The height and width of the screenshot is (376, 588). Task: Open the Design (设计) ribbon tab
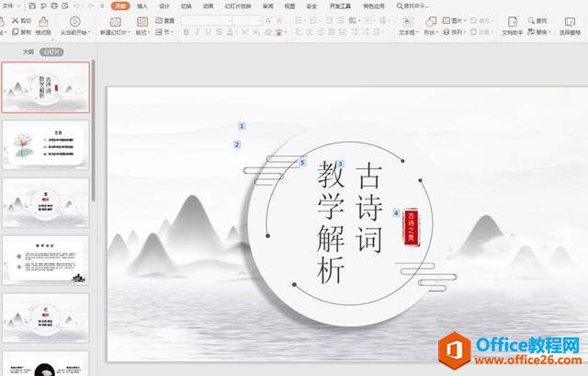point(164,6)
